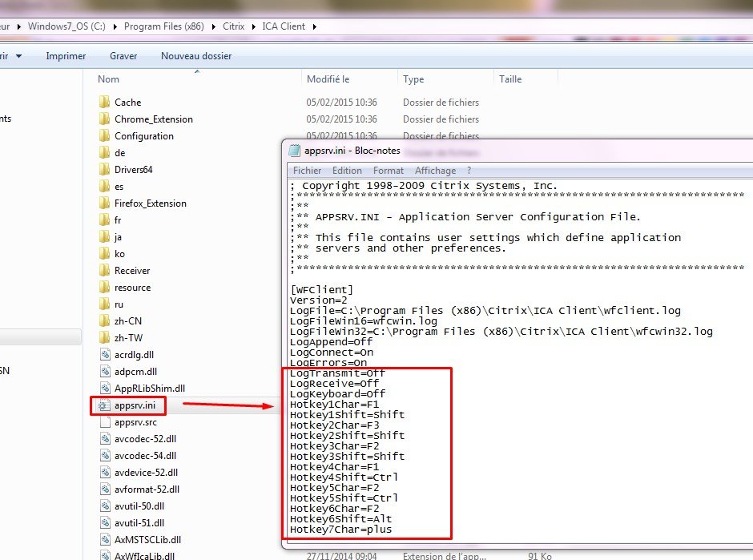
Task: Click the Drivers64 folder icon
Action: pos(103,170)
